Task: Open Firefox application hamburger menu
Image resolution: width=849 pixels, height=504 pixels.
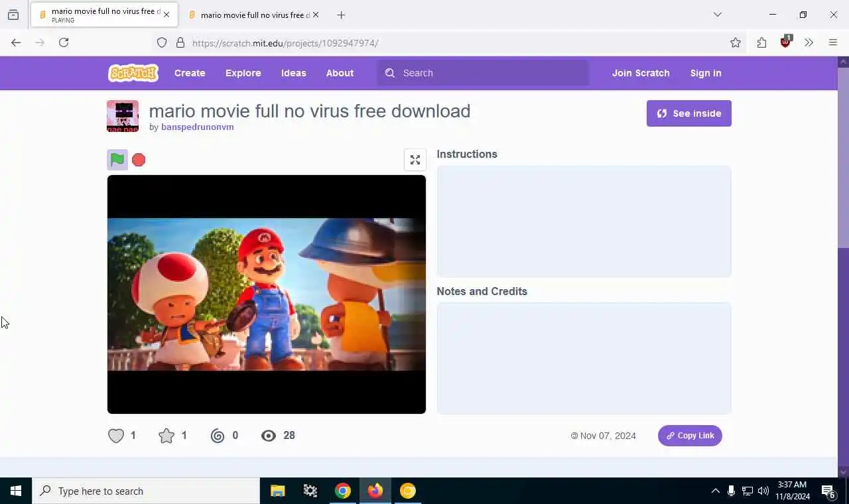Action: pos(833,42)
